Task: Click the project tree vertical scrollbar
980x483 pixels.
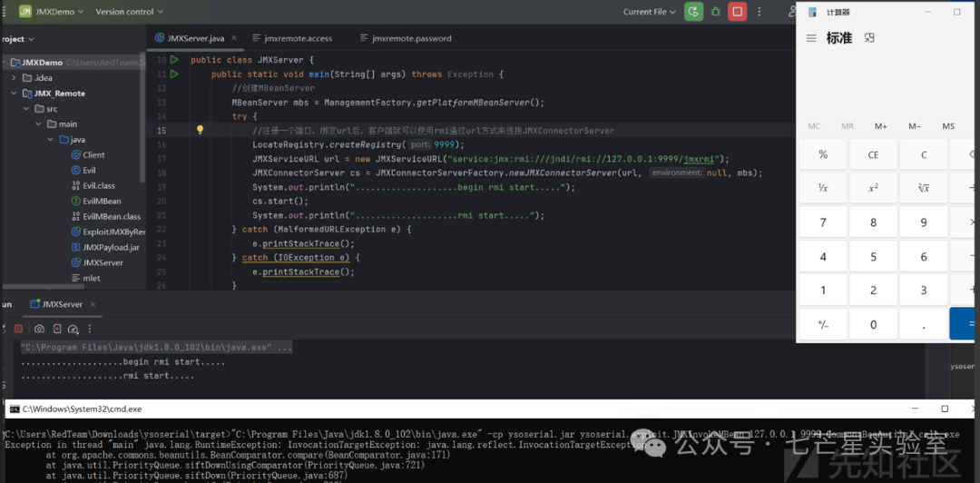Action: [143, 119]
